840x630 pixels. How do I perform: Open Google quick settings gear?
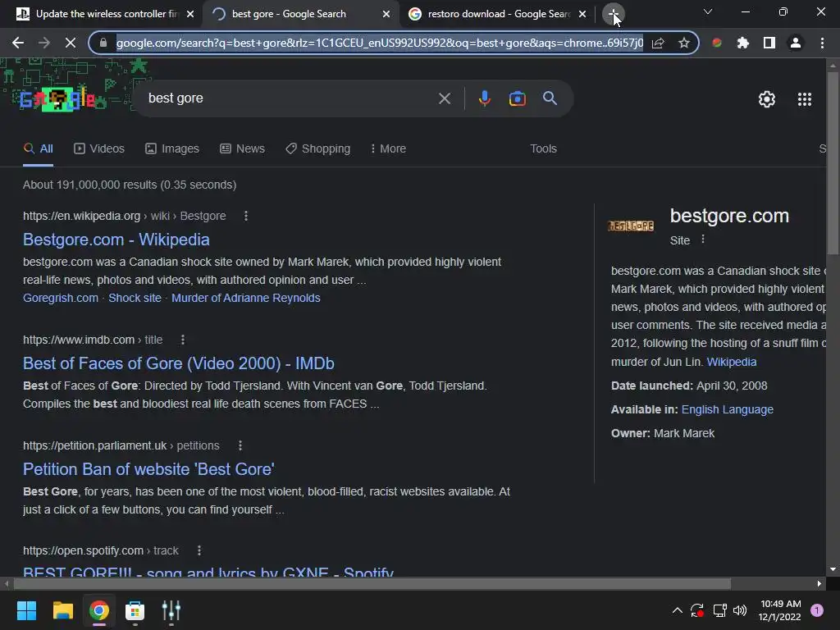(767, 99)
